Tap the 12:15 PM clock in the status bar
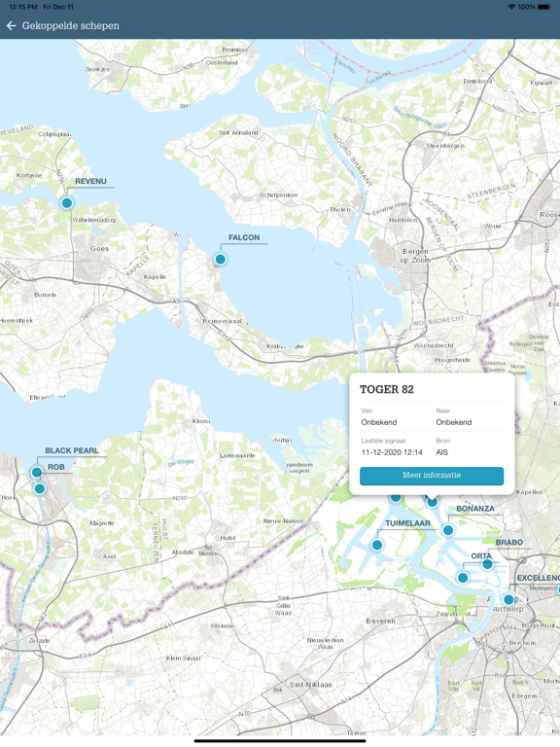560x747 pixels. click(x=23, y=7)
